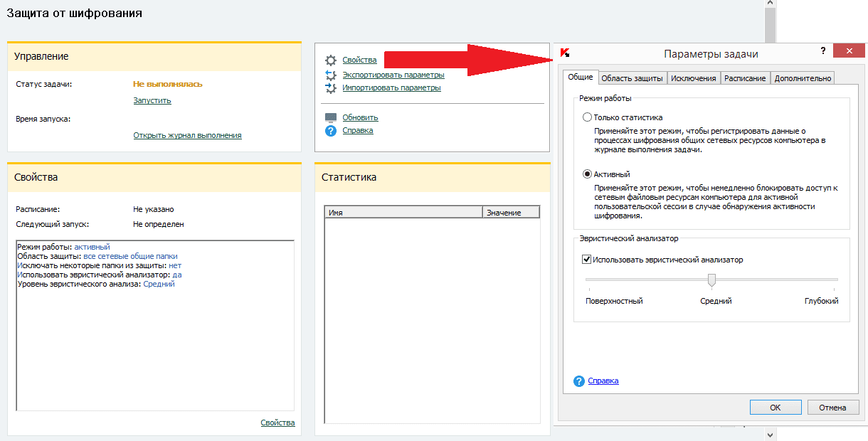Open the Исключения tab
This screenshot has height=441, width=868.
694,78
